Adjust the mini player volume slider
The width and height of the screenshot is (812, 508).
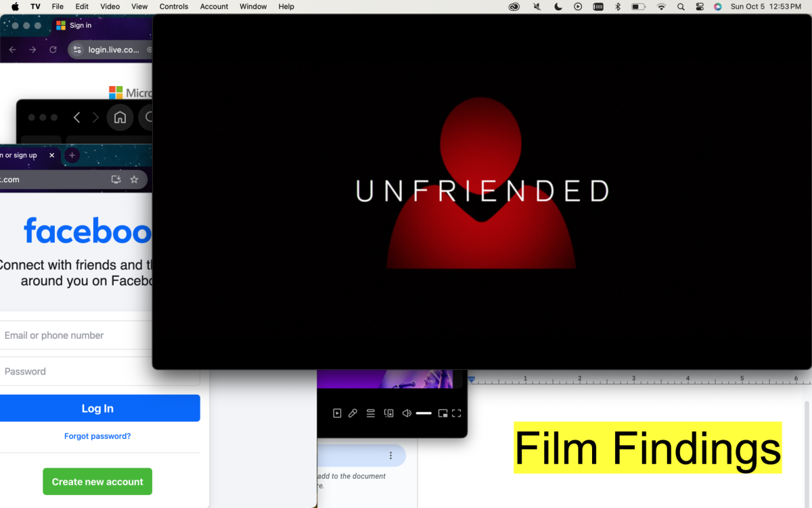click(x=424, y=413)
